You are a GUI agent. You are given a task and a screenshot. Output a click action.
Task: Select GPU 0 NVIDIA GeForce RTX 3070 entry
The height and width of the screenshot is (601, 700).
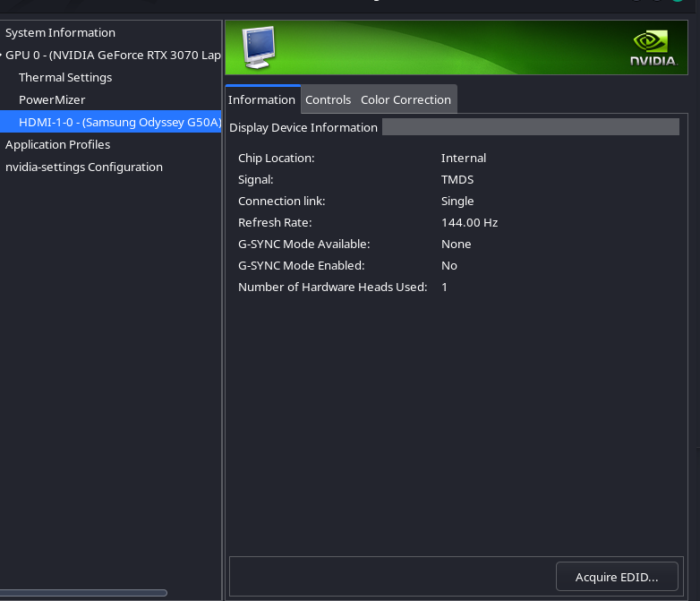coord(113,55)
